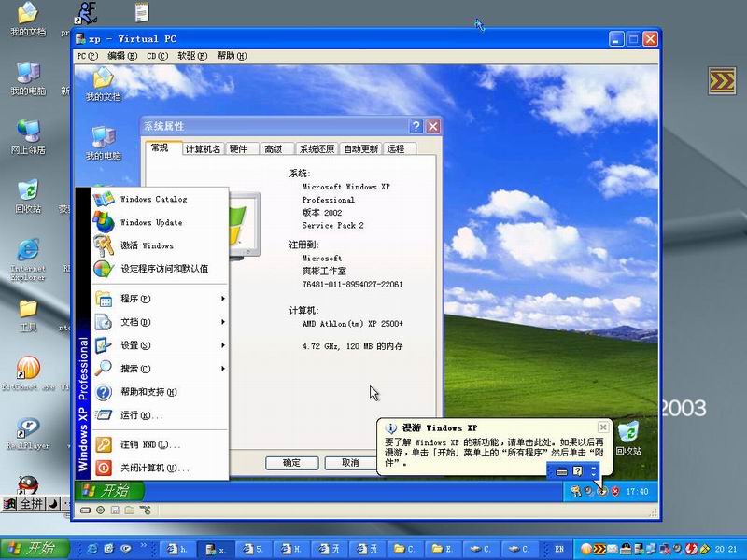Click the floppy disk icon in Virtual PC status bar

[115, 511]
